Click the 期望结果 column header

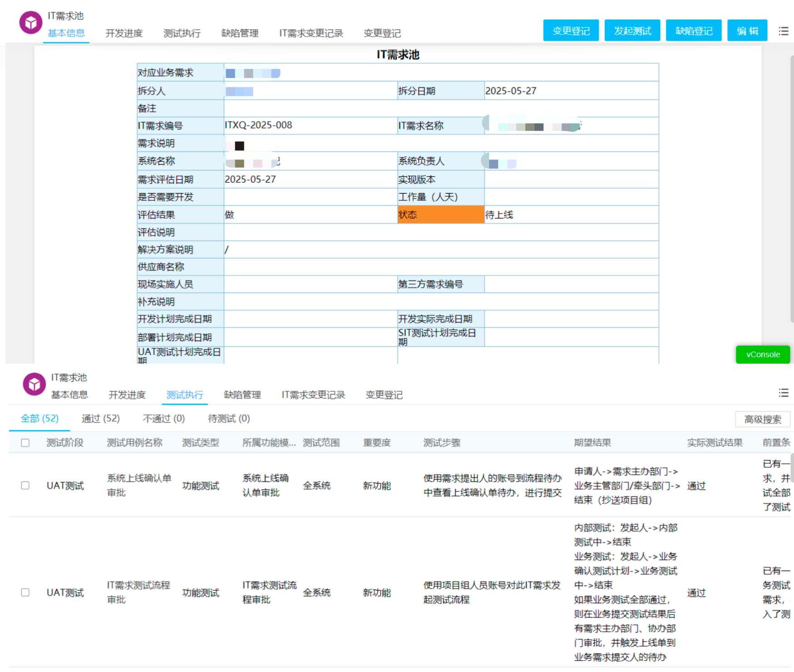click(593, 443)
